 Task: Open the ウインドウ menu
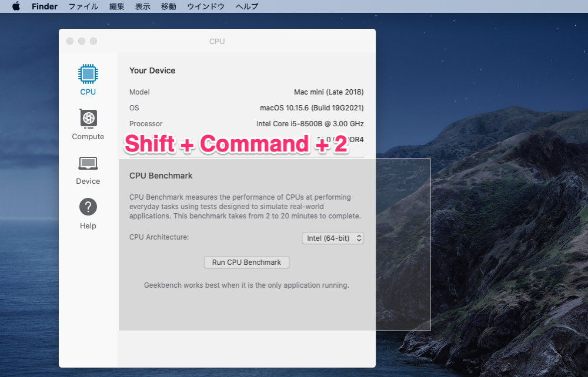205,6
